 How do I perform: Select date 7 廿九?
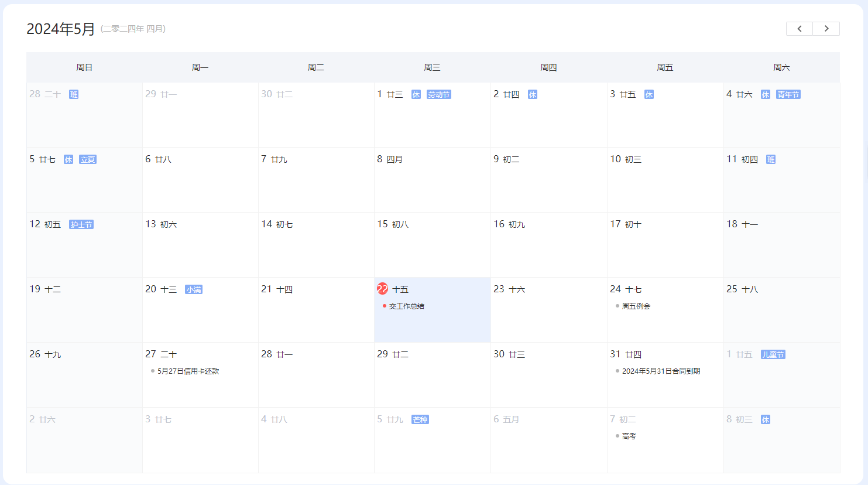point(316,180)
